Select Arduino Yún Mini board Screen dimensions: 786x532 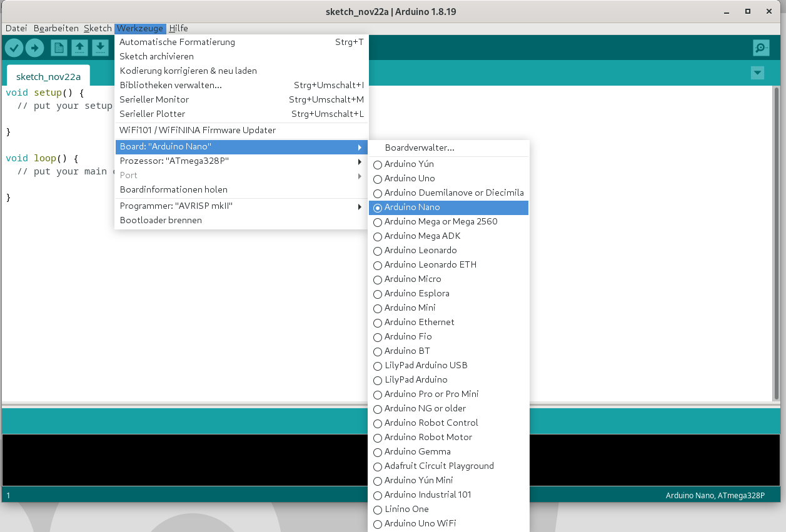(449, 480)
